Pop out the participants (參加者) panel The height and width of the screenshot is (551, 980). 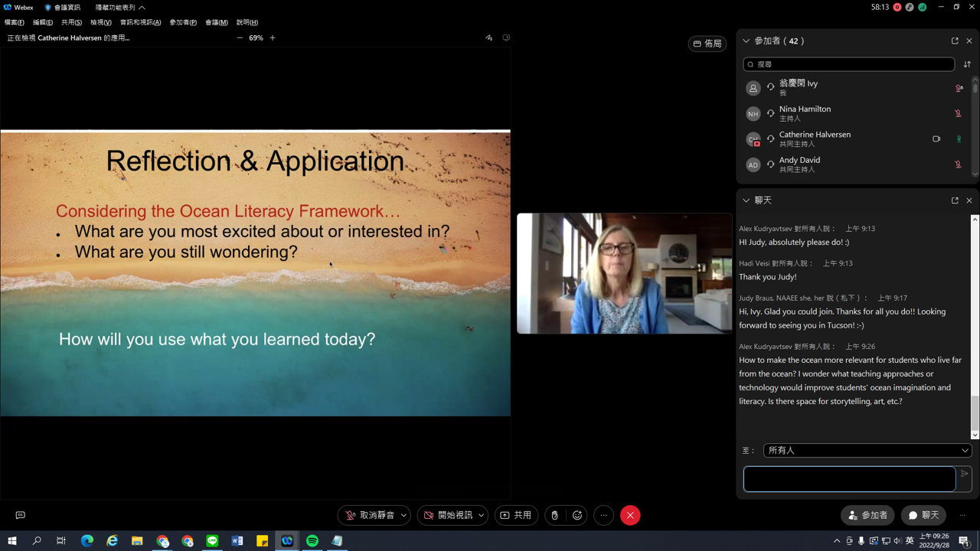[x=955, y=41]
